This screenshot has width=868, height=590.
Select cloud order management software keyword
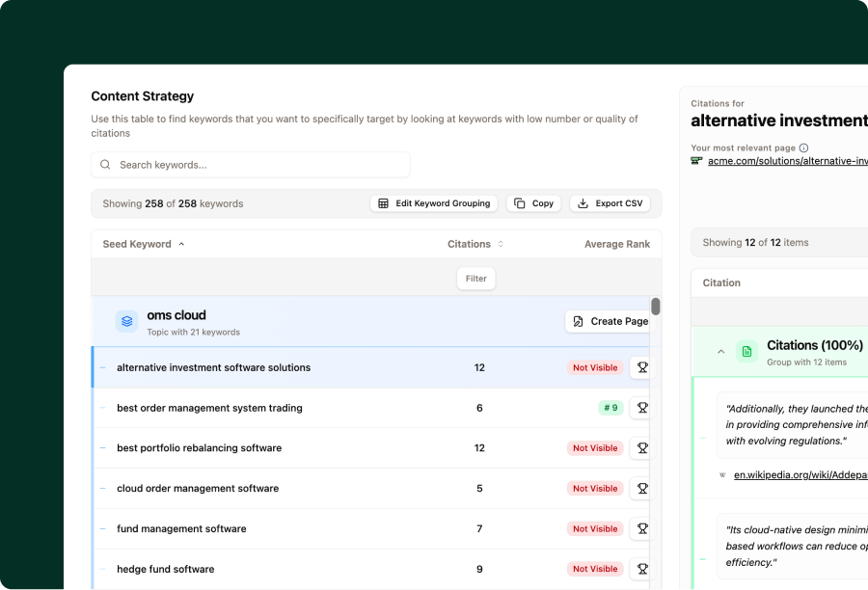coord(198,488)
